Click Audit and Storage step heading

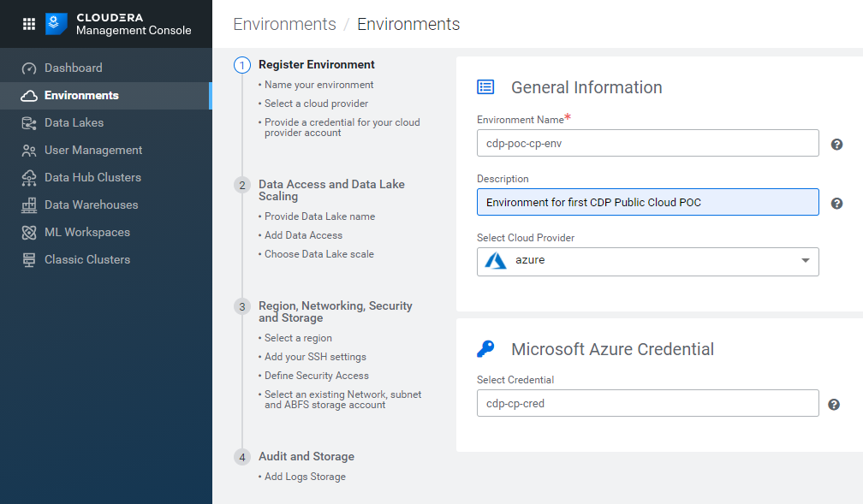tap(307, 456)
